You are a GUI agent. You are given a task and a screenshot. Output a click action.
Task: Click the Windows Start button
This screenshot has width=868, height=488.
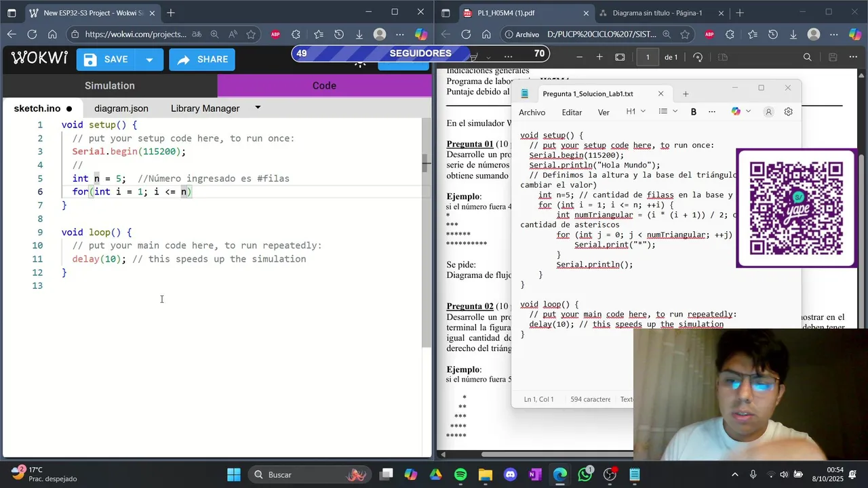click(x=233, y=474)
